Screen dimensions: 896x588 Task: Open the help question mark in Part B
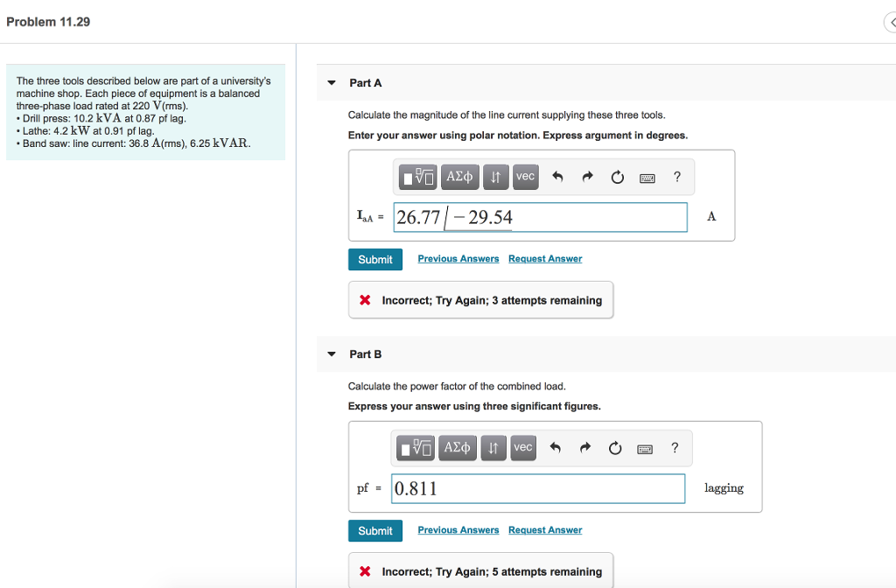point(675,448)
